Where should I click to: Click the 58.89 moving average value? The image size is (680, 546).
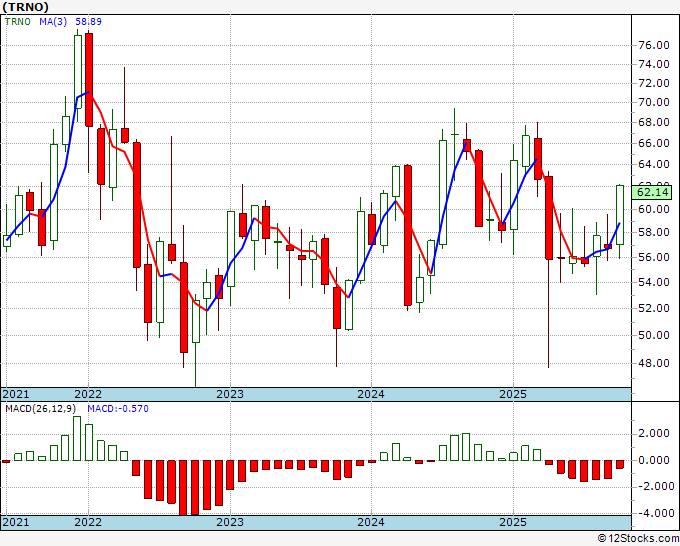88,21
